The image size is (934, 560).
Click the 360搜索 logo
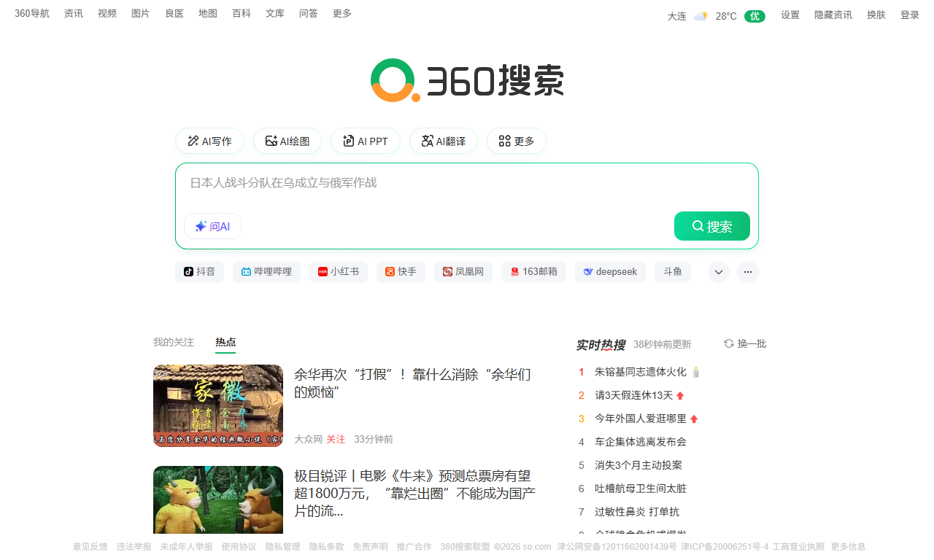467,80
